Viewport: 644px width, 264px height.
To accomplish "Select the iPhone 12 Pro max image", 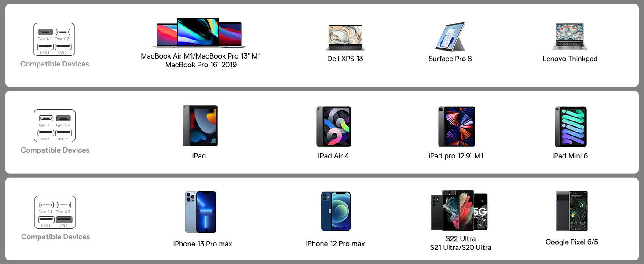I will (x=336, y=211).
